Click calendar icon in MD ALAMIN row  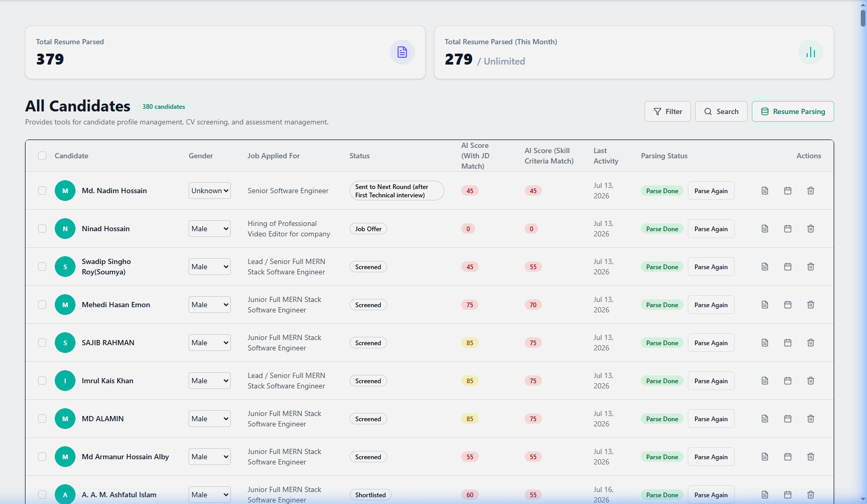click(x=788, y=419)
